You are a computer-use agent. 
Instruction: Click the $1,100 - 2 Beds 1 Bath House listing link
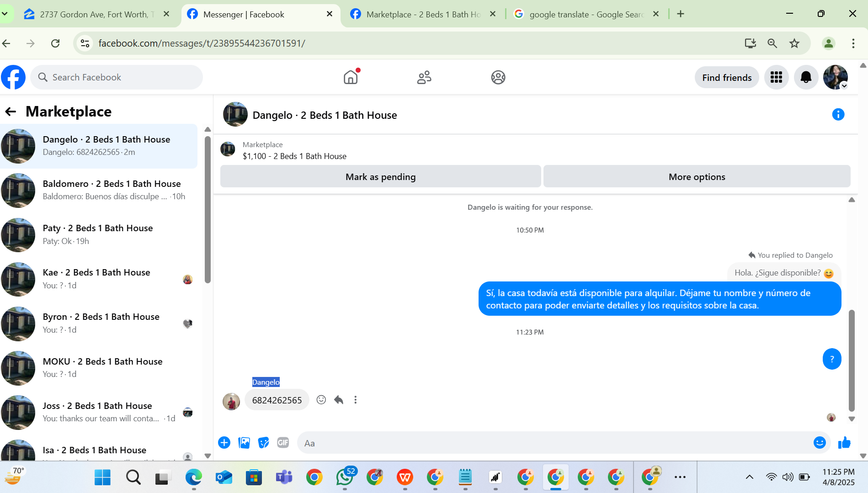294,156
